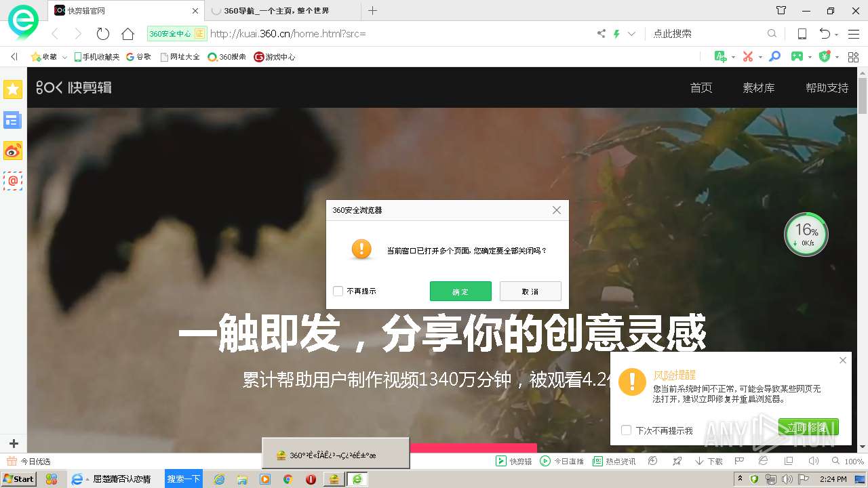
Task: Open the 手机收藏夹 bookmark
Action: (97, 57)
